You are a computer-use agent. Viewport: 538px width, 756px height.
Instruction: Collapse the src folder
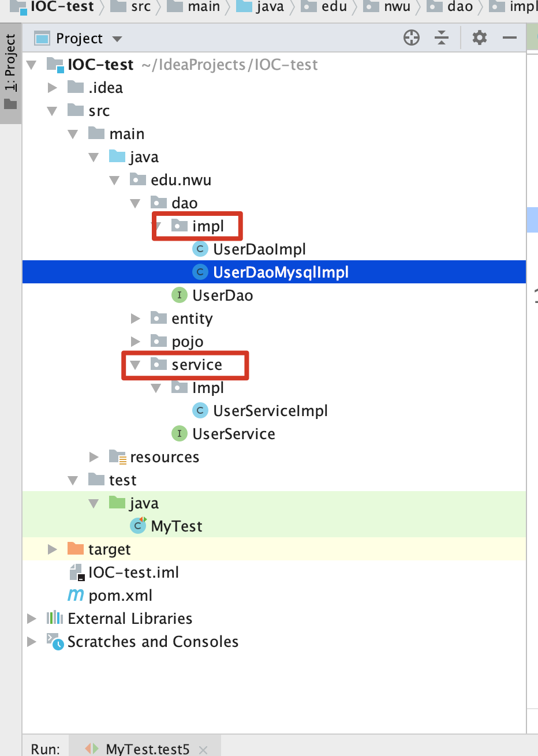53,111
